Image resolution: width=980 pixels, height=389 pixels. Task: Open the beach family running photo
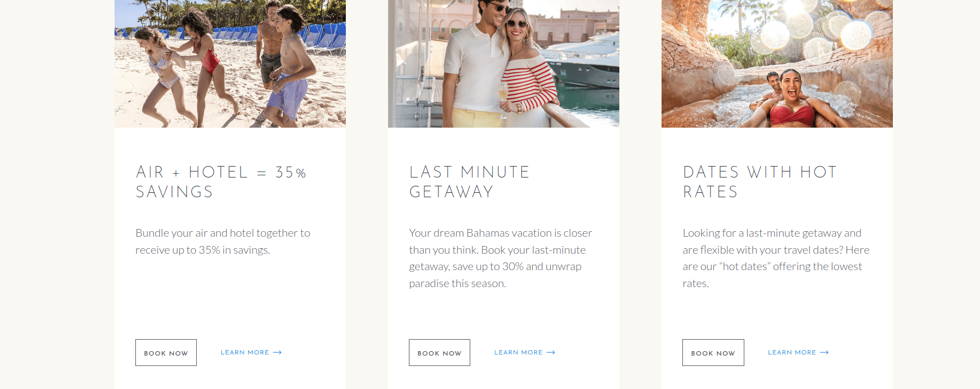point(230,64)
